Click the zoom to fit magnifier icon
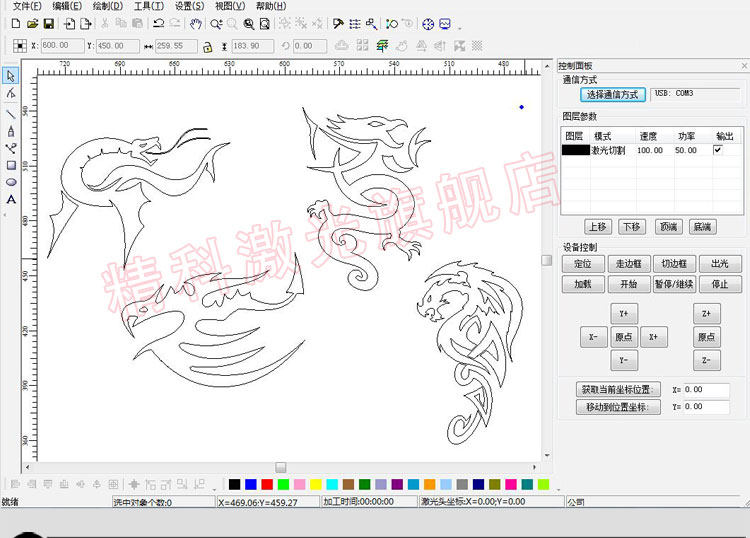 pos(249,23)
